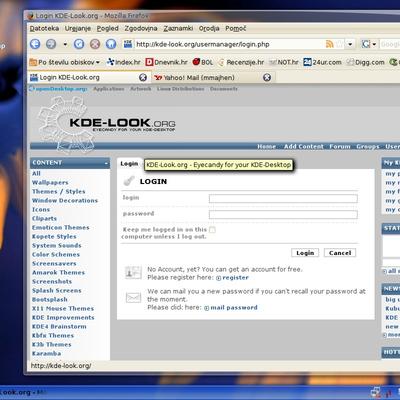Follow the mail password link

(x=234, y=308)
